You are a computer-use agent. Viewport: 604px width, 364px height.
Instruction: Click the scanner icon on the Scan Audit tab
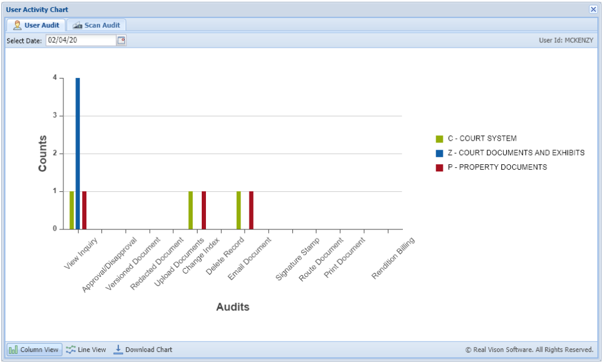click(x=77, y=25)
